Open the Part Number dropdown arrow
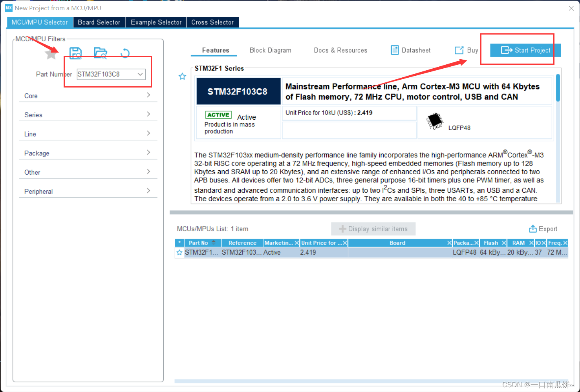The width and height of the screenshot is (580, 392). (140, 74)
